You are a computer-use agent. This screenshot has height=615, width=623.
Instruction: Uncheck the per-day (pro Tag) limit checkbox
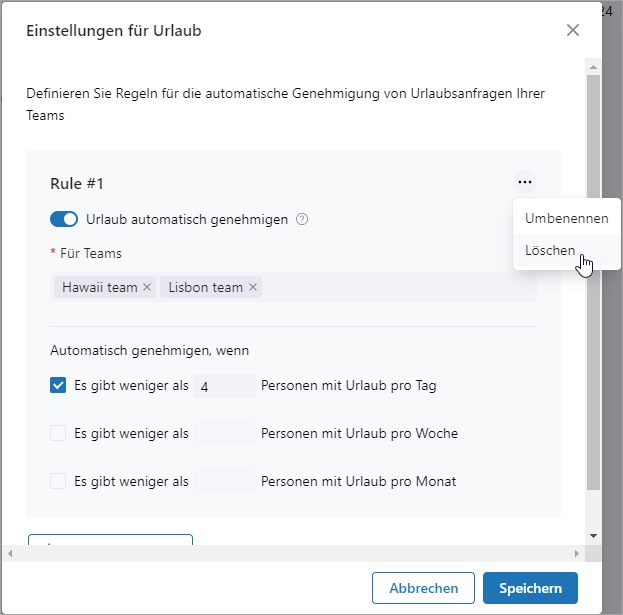[x=58, y=385]
